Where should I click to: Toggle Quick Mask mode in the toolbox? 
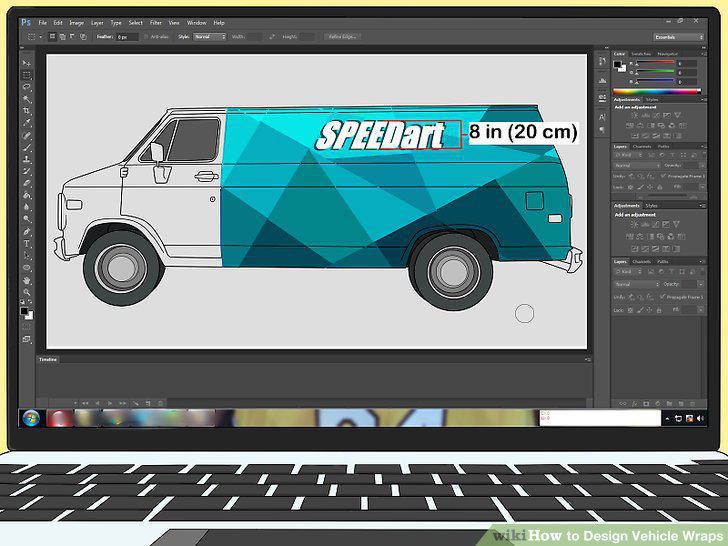(26, 328)
